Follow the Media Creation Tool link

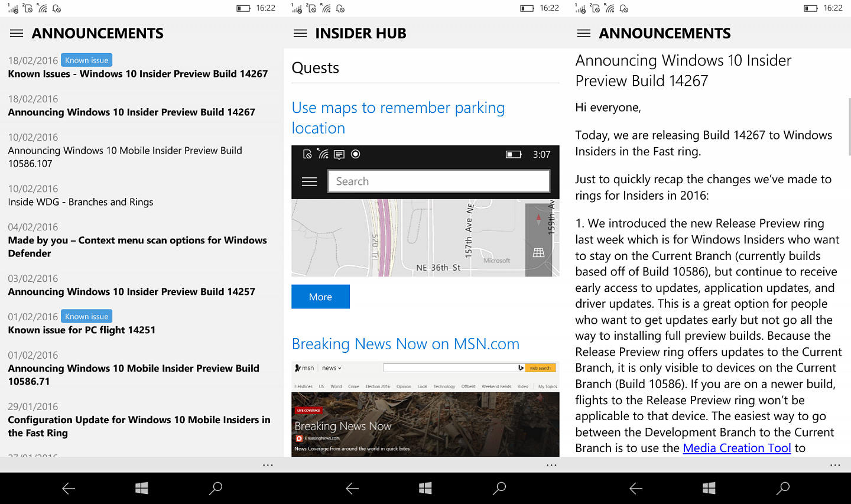737,448
